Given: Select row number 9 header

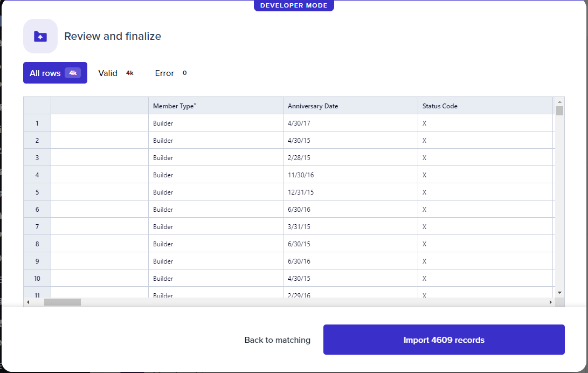Looking at the screenshot, I should point(37,261).
